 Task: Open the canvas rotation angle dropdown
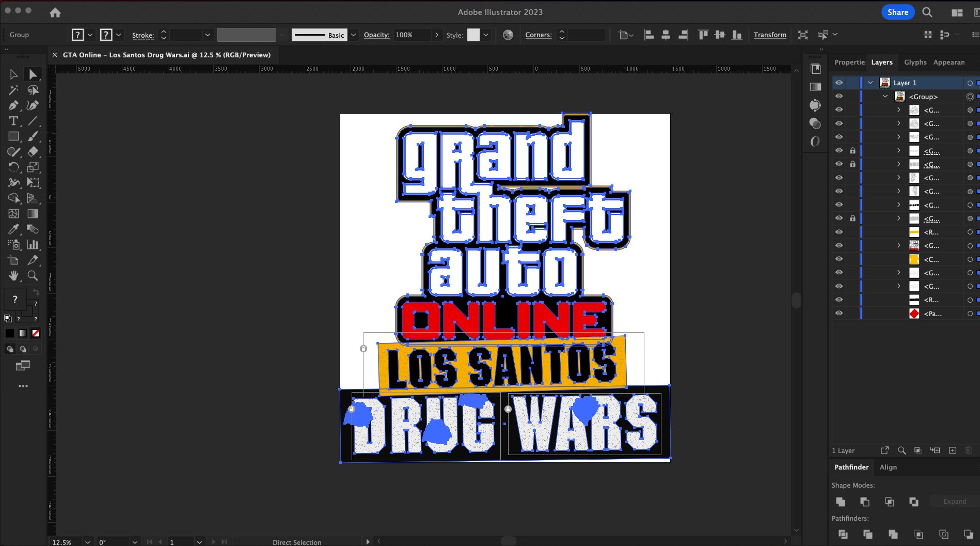tap(135, 542)
